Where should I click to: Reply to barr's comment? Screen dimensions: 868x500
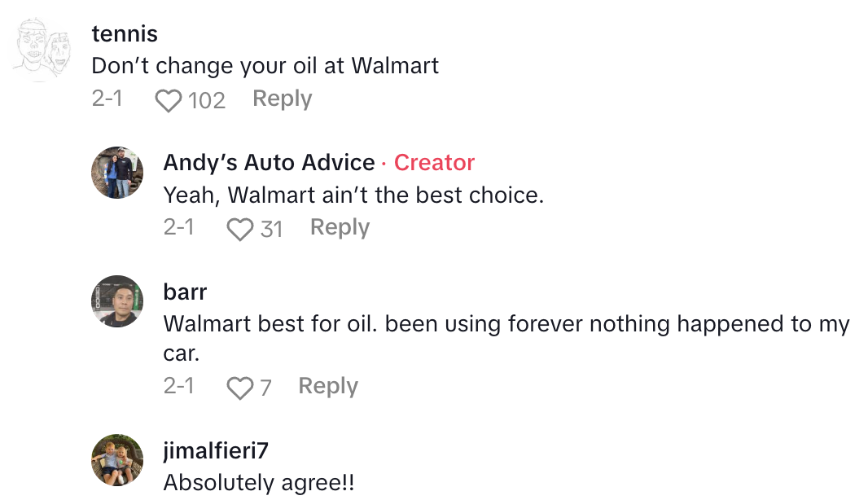point(327,385)
